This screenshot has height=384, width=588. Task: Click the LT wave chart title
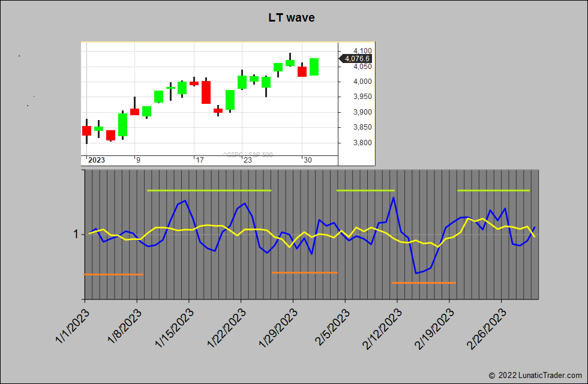[x=292, y=17]
